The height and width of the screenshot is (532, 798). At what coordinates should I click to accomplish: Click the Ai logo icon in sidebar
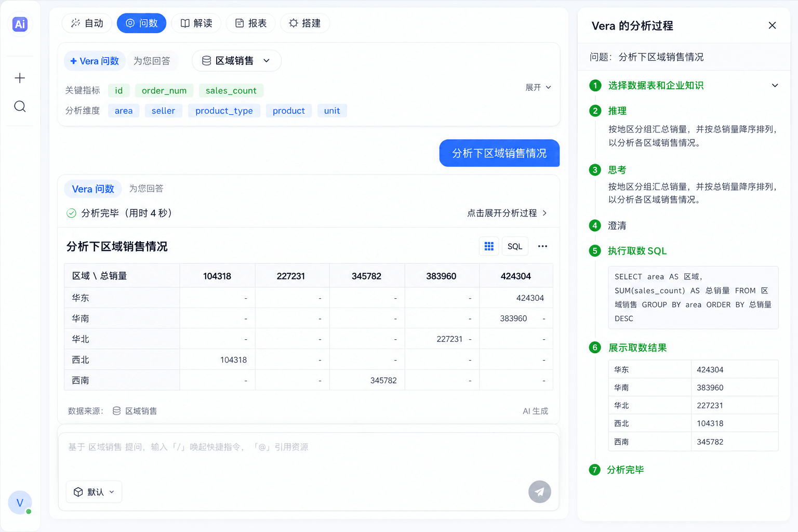[x=20, y=24]
